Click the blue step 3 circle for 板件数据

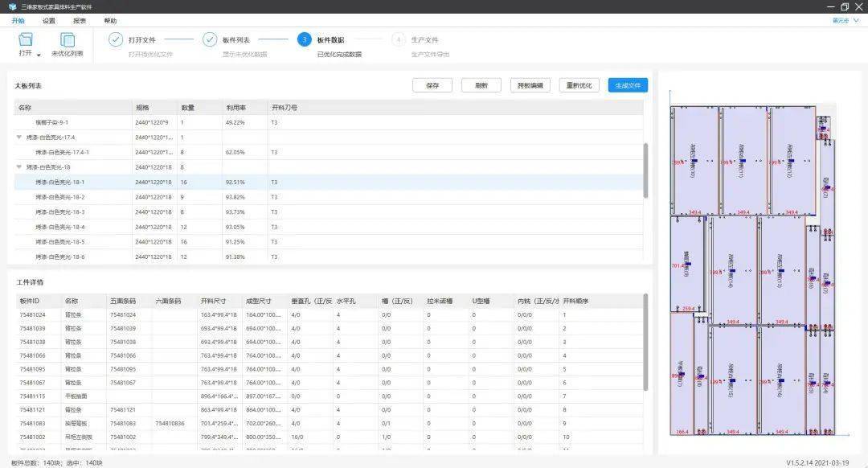tap(304, 40)
